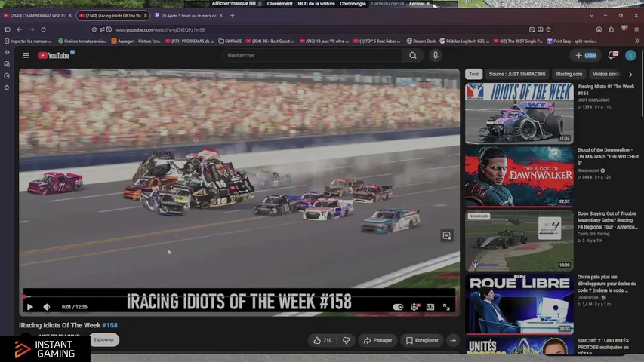The height and width of the screenshot is (362, 644).
Task: Go back in browser history
Action: click(x=20, y=29)
